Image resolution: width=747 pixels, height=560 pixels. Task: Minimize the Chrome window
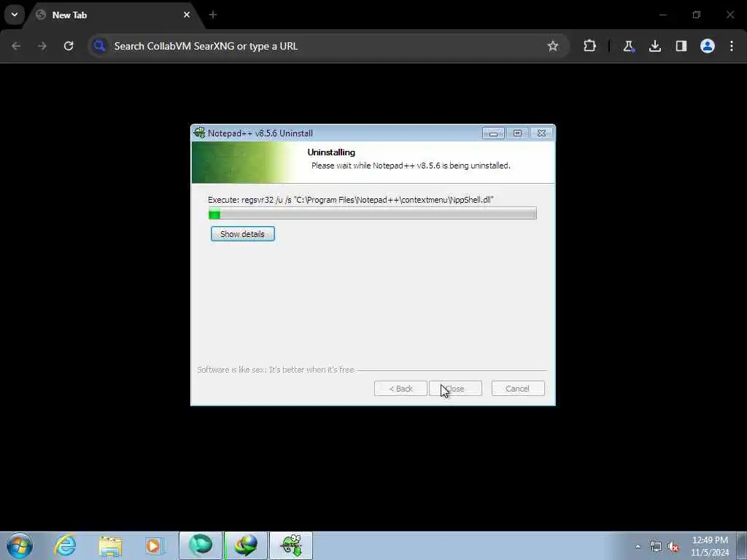pyautogui.click(x=662, y=15)
